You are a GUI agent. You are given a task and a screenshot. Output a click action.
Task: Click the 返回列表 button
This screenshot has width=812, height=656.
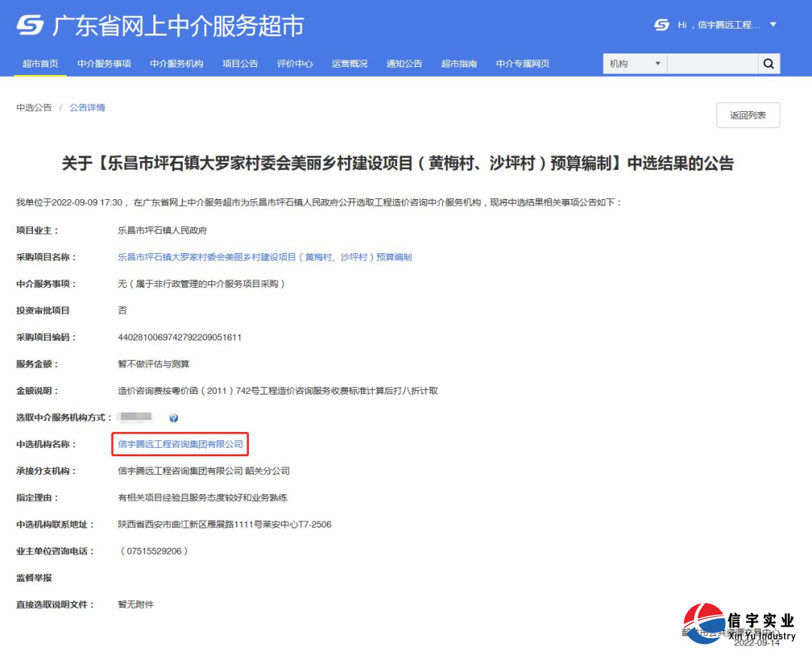coord(748,115)
